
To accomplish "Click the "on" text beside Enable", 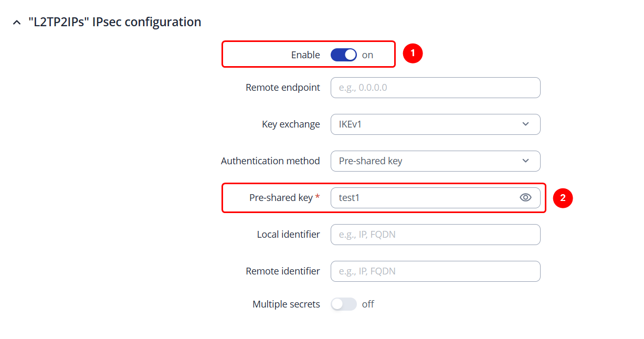I will pyautogui.click(x=367, y=55).
